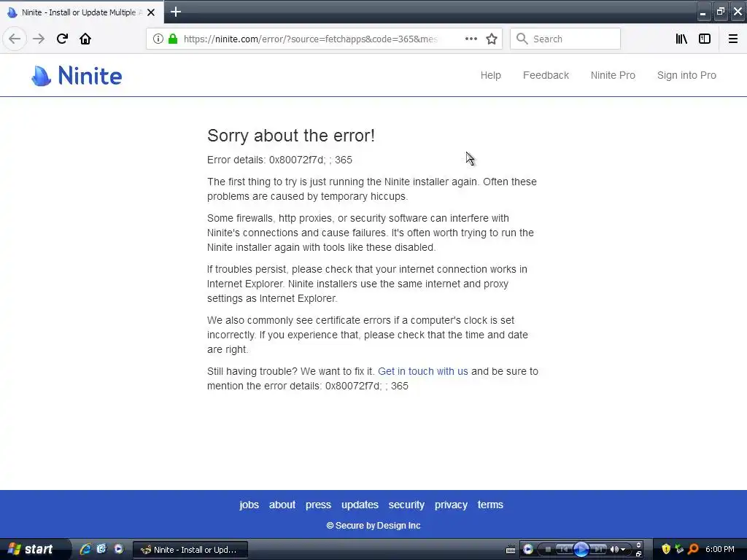
Task: Reload the Ninite error page
Action: point(63,39)
